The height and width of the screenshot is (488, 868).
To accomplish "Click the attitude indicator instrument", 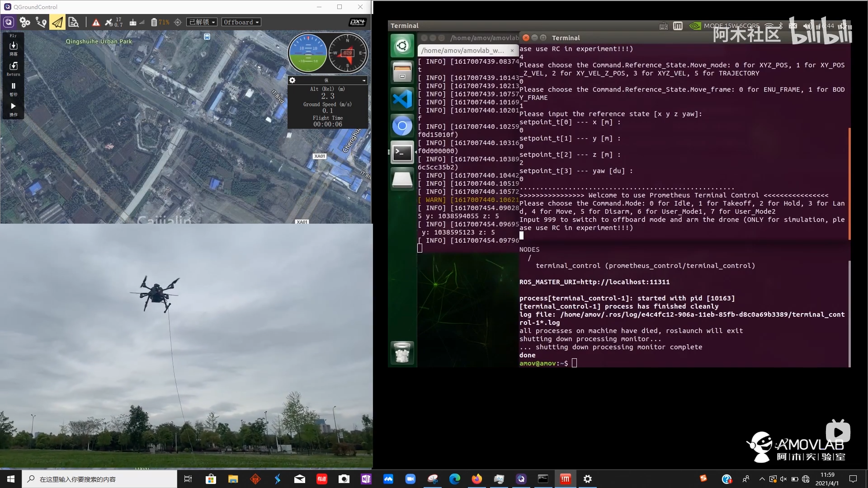I will coord(308,53).
